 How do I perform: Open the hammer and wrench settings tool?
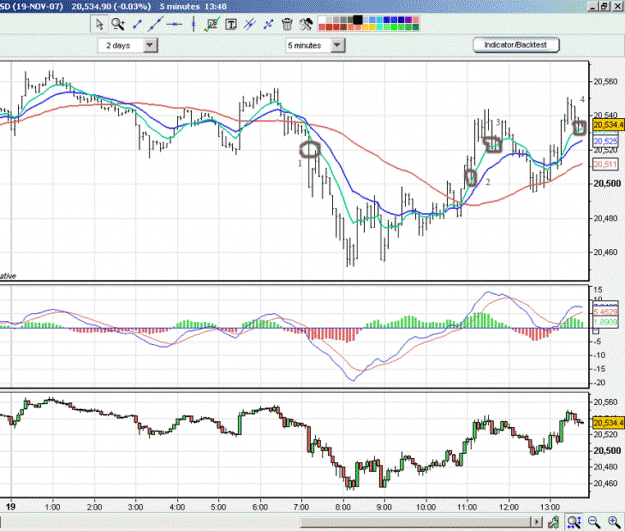[306, 24]
